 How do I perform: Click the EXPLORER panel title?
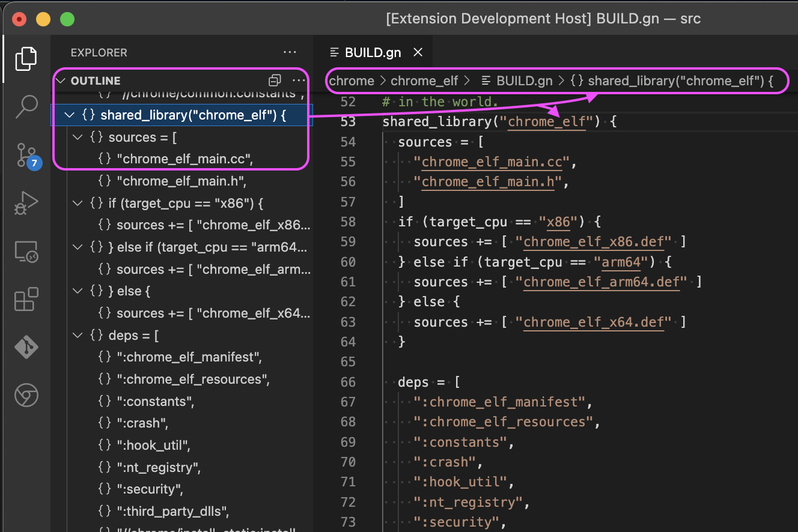[99, 53]
